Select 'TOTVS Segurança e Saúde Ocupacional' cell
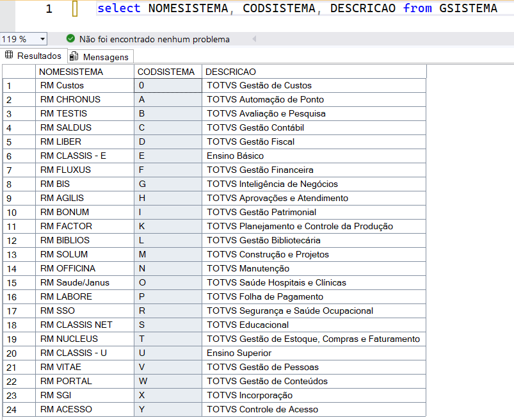Screen dimensions: 514x420 tap(314, 311)
